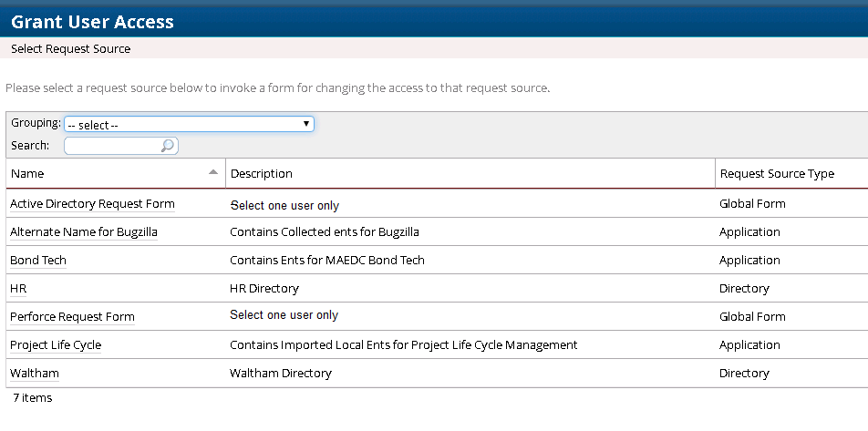Click Bugzilla's Contains Collected ents description

pyautogui.click(x=325, y=232)
